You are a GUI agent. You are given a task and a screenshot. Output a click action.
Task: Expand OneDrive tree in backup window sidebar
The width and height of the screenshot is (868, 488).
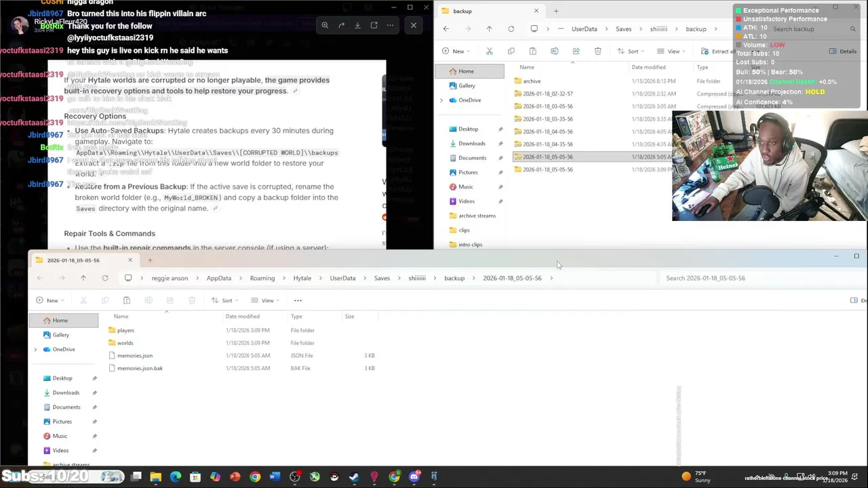coord(441,100)
